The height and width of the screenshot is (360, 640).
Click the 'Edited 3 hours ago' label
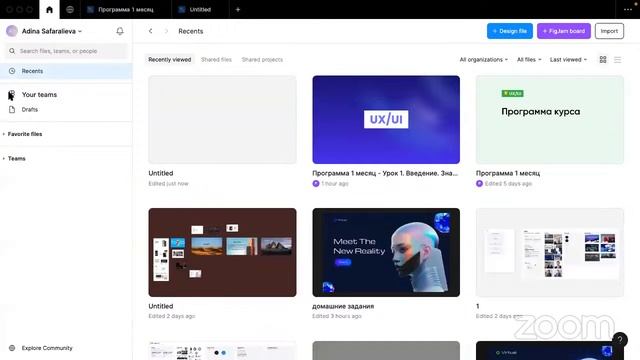337,316
